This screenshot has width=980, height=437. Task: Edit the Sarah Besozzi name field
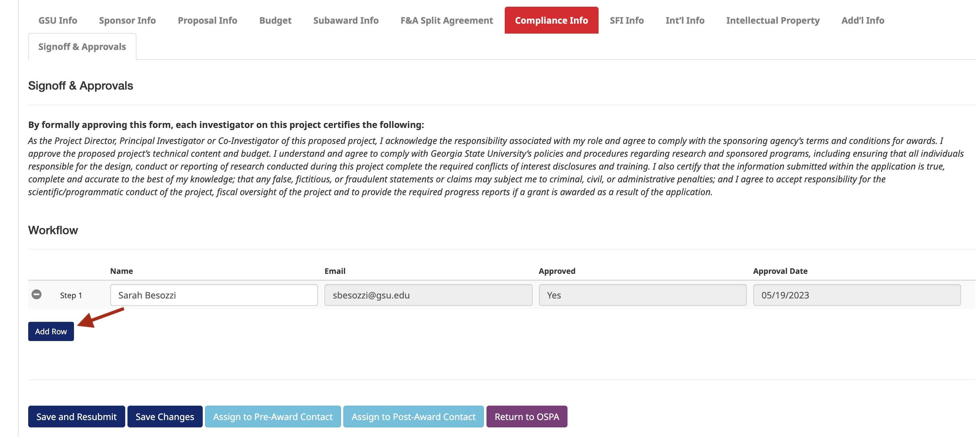click(214, 295)
